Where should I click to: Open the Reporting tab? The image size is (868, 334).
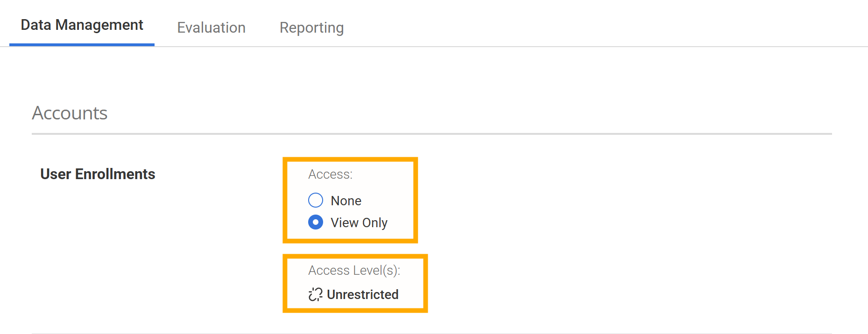(311, 28)
